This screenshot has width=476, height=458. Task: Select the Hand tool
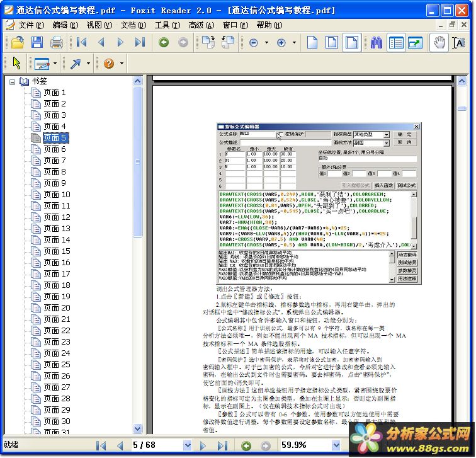[x=439, y=42]
